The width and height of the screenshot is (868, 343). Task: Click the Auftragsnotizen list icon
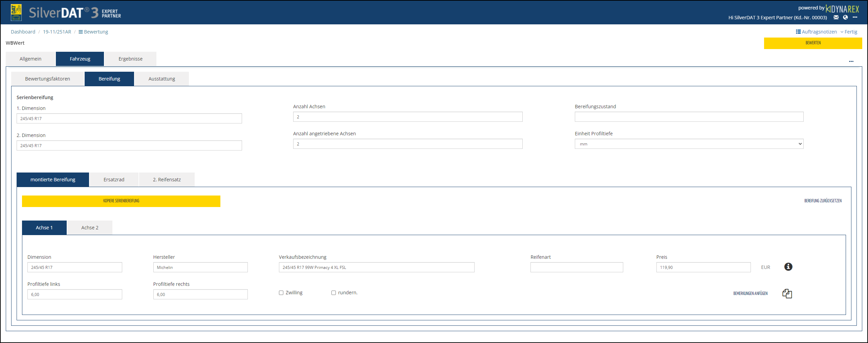[798, 32]
